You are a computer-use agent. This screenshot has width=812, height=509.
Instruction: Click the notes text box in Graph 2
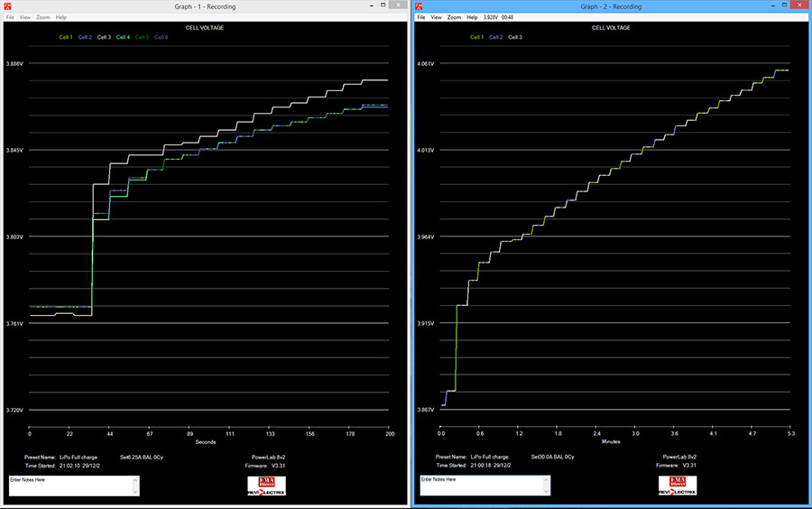482,486
